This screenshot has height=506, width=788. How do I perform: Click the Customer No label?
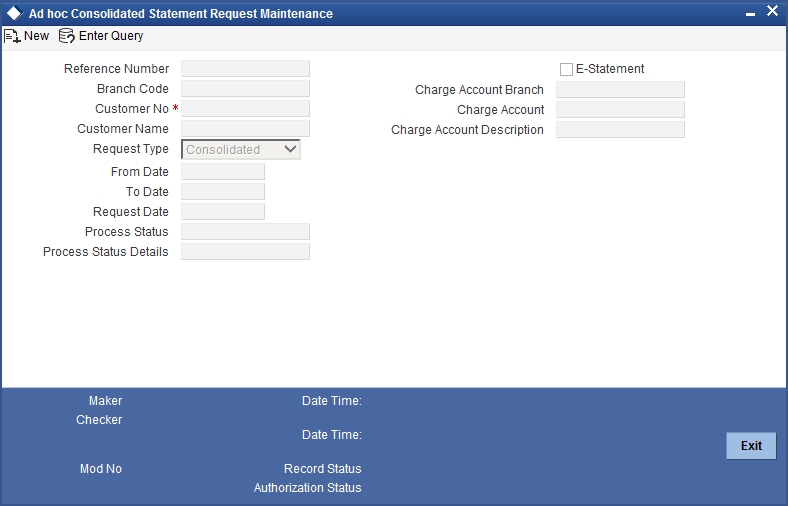click(132, 109)
